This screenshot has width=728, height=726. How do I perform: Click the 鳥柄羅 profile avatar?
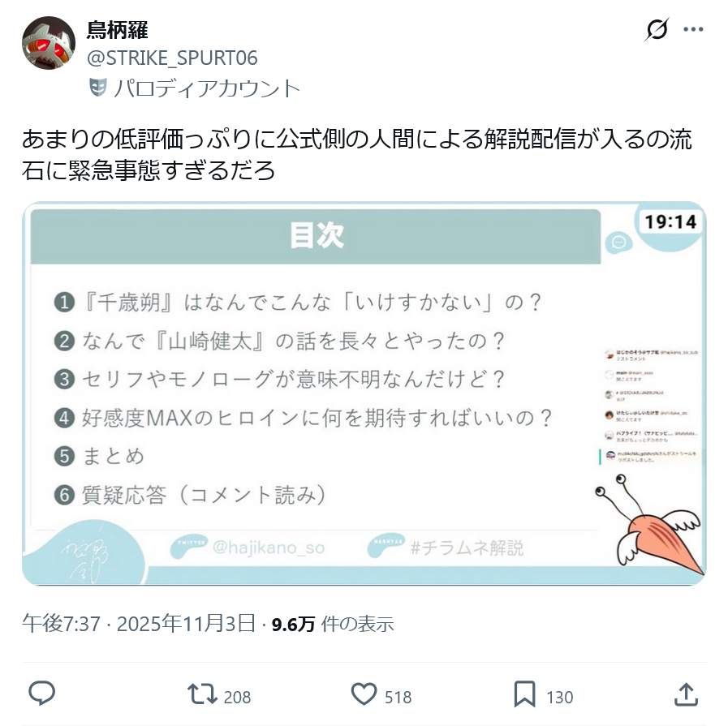pos(49,43)
